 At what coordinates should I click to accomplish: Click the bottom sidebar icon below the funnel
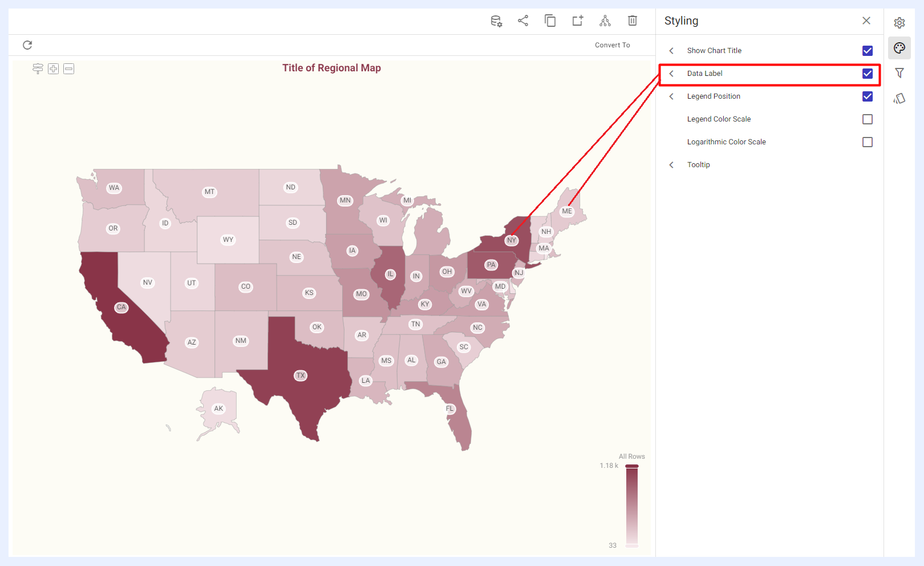coord(899,99)
